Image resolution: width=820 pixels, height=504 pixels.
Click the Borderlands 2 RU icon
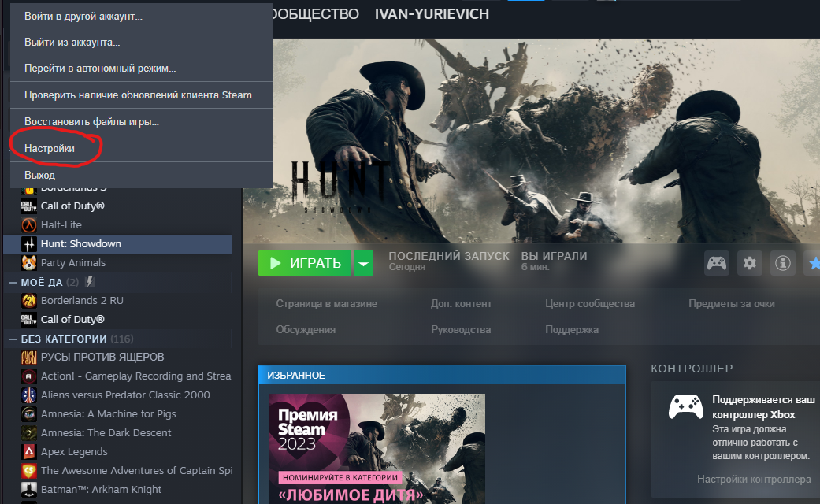29,301
